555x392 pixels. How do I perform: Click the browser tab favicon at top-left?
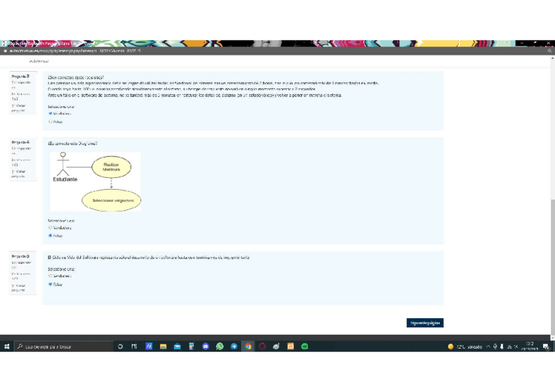tap(4, 43)
